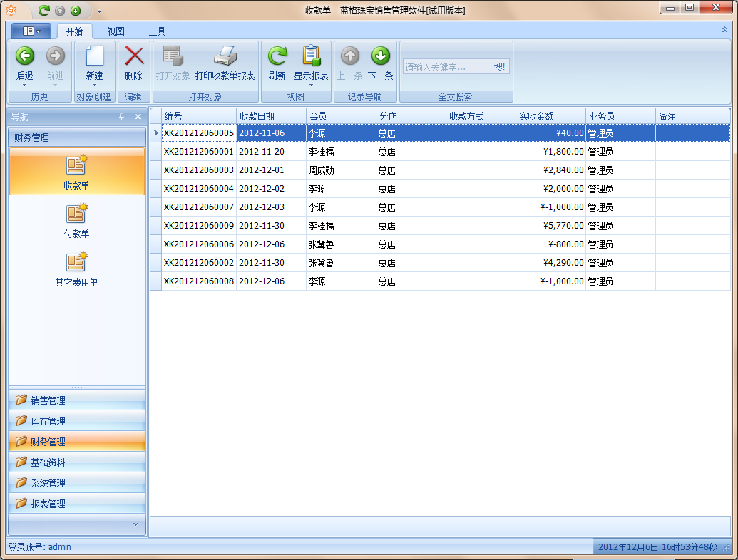Click the greyed Forward (前进) arrow icon

(56, 56)
